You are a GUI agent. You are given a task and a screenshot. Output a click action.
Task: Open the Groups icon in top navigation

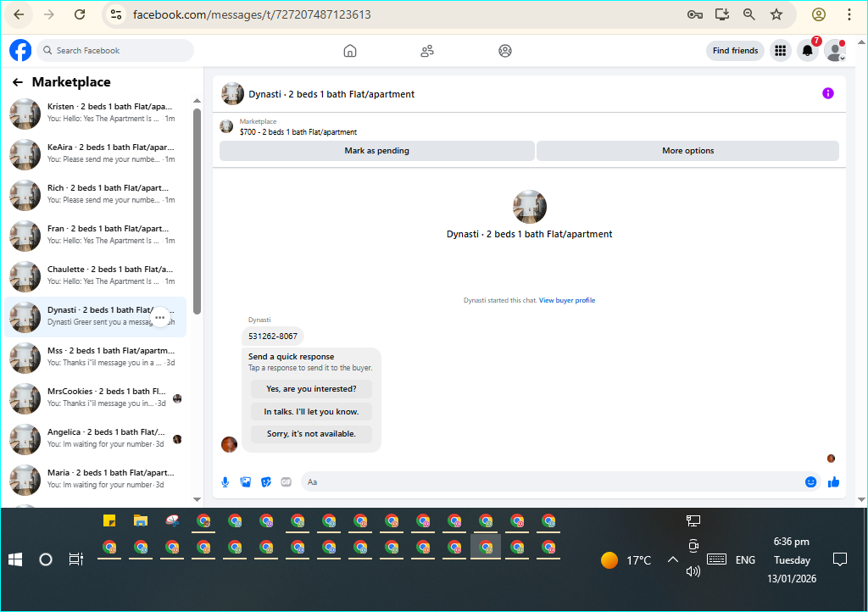click(505, 51)
